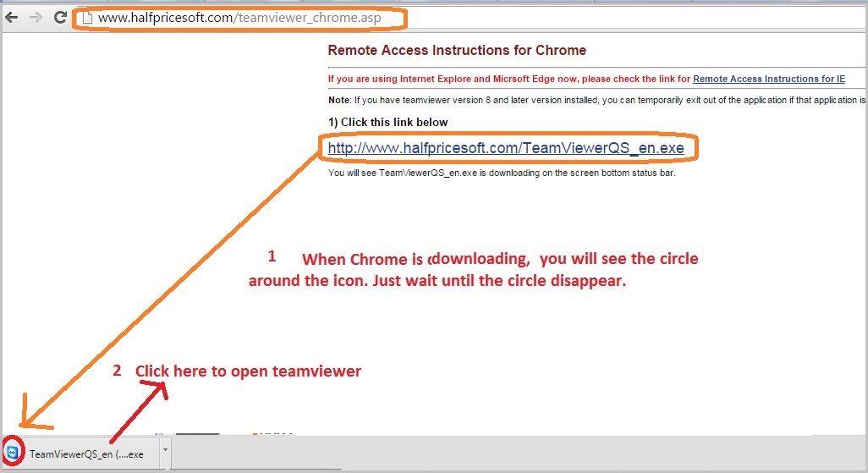Screen dimensions: 868x473
Task: Click the text "1) Click this link below"
Action: pyautogui.click(x=387, y=122)
